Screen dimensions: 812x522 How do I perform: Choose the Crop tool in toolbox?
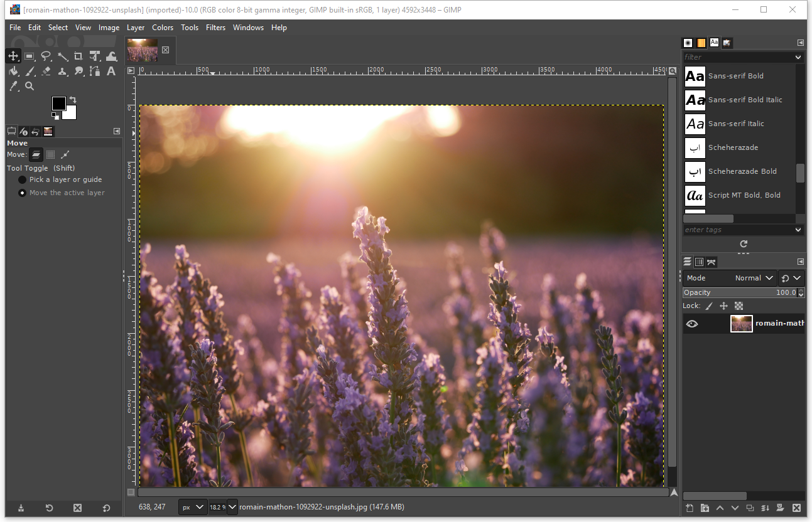pos(78,56)
